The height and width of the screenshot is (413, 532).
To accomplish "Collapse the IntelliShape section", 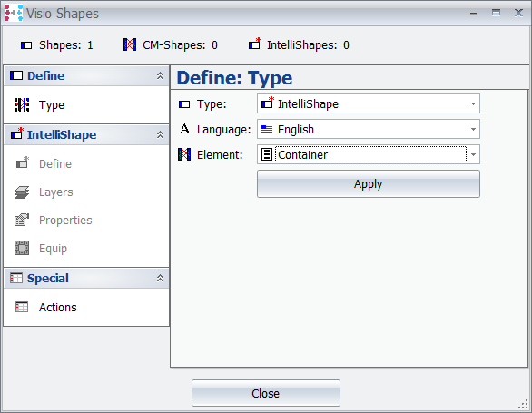I will 160,134.
